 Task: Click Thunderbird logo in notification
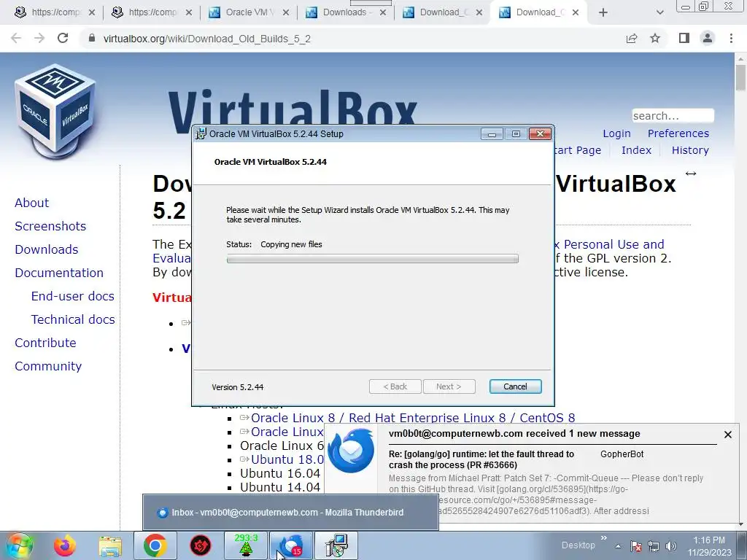351,451
